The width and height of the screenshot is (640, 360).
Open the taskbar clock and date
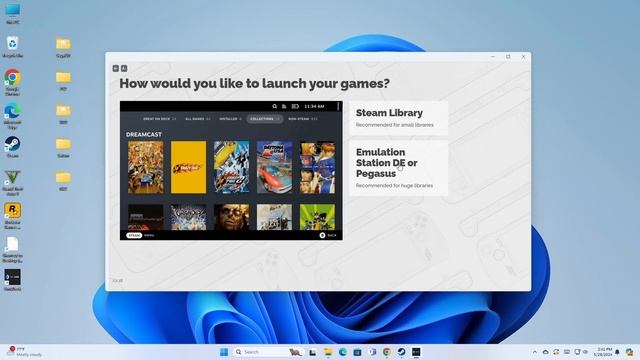(x=604, y=352)
